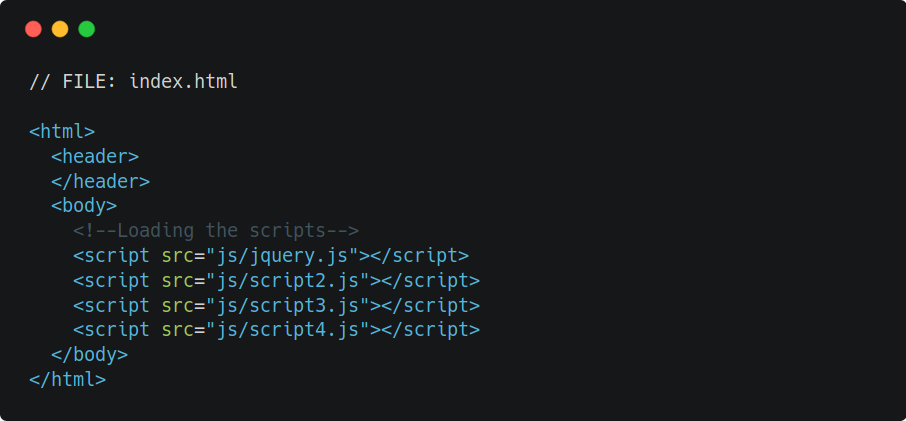
Task: Click the js/script2.js source string
Action: click(x=288, y=281)
